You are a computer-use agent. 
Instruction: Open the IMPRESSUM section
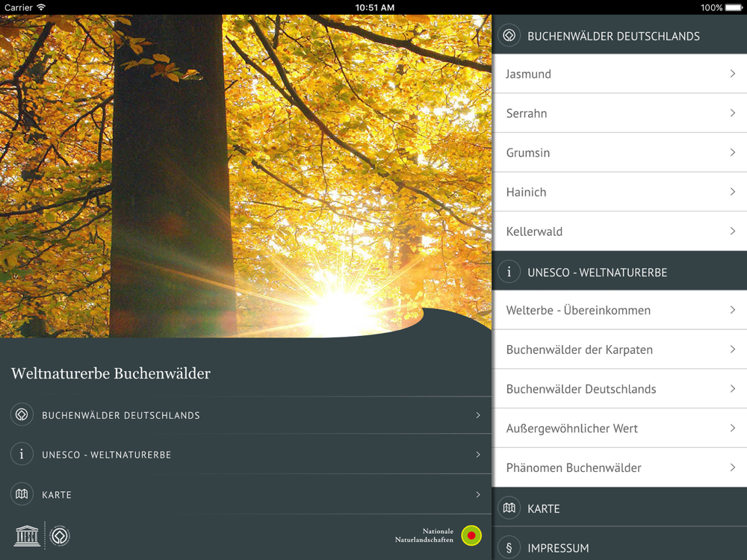(619, 544)
